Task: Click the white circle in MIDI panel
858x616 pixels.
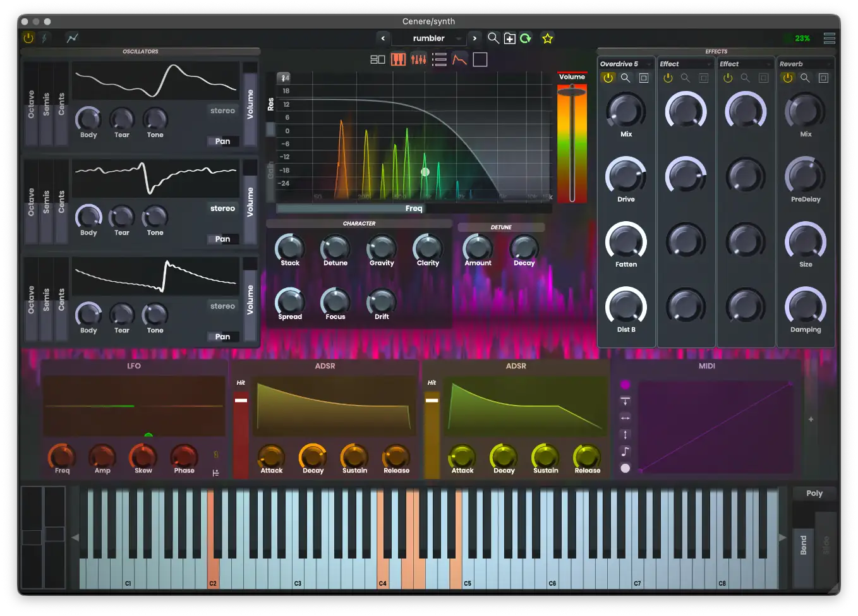Action: pyautogui.click(x=625, y=468)
